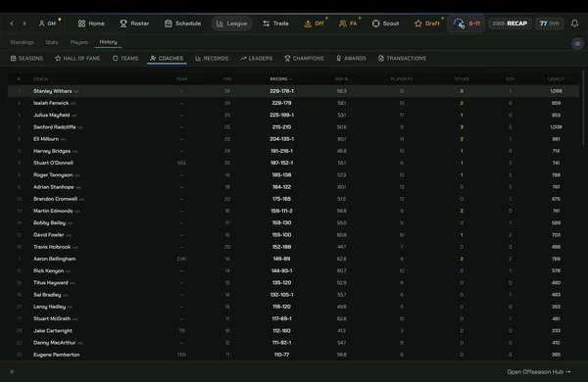Select the History tab
This screenshot has width=588, height=382.
click(108, 42)
